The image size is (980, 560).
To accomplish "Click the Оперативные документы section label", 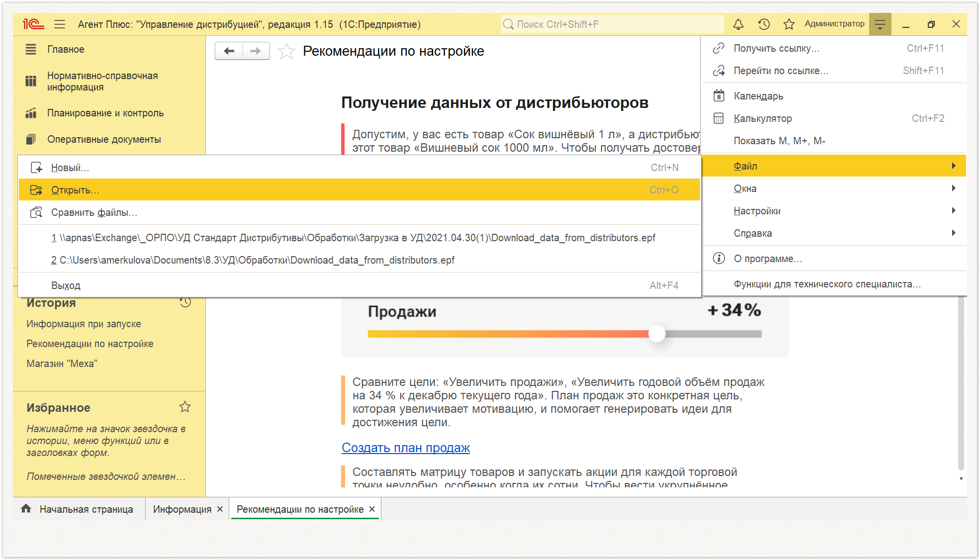I will (104, 139).
